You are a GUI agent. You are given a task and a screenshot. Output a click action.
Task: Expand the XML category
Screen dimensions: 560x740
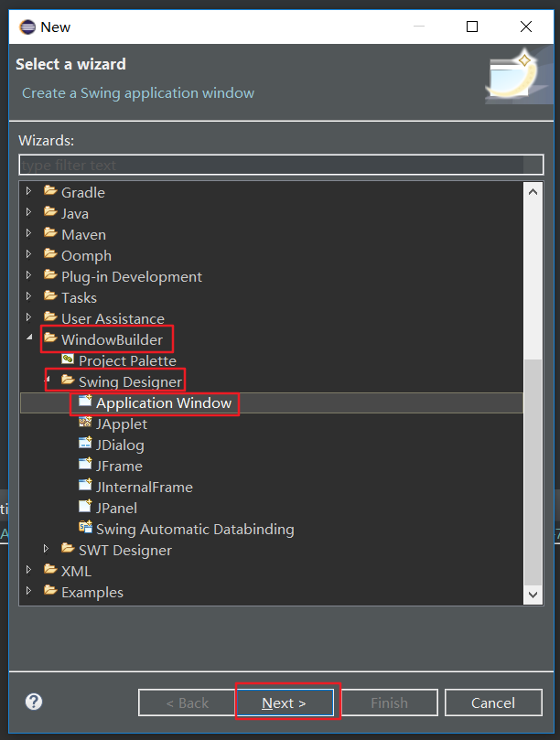[27, 571]
